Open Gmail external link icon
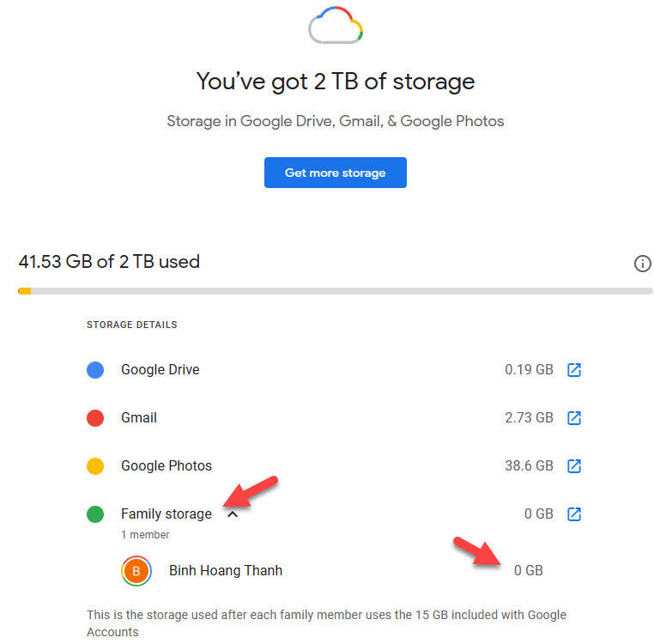Image resolution: width=654 pixels, height=644 pixels. (574, 418)
